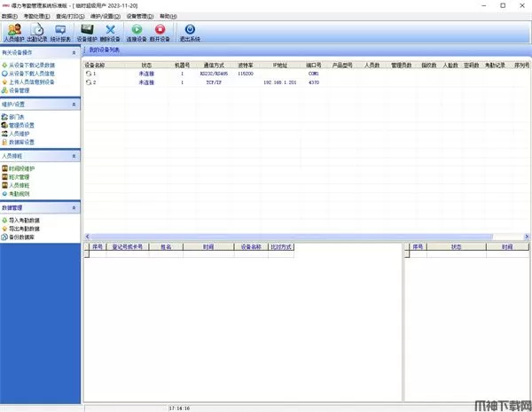The image size is (532, 412).
Task: Open 出勤记录 from the toolbar
Action: tap(38, 33)
